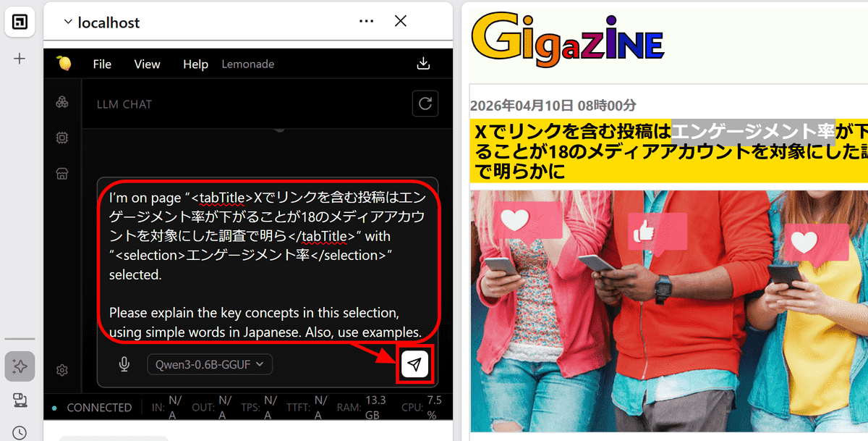Click the CPU 7.5 % status readout

click(422, 408)
